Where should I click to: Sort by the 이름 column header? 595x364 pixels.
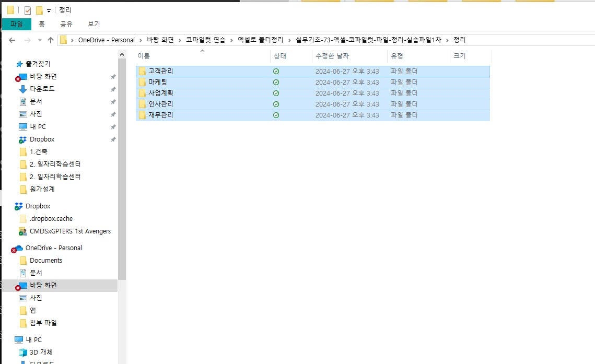pos(144,56)
